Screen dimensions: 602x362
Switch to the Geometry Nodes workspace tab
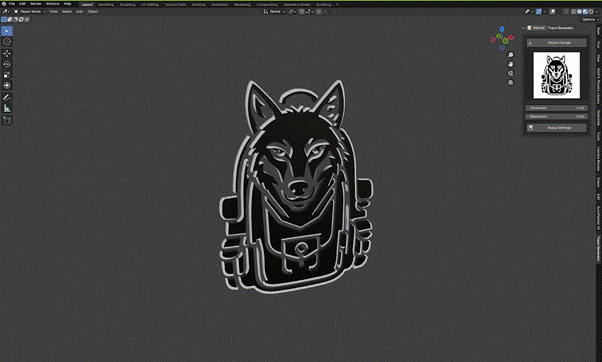click(x=297, y=5)
